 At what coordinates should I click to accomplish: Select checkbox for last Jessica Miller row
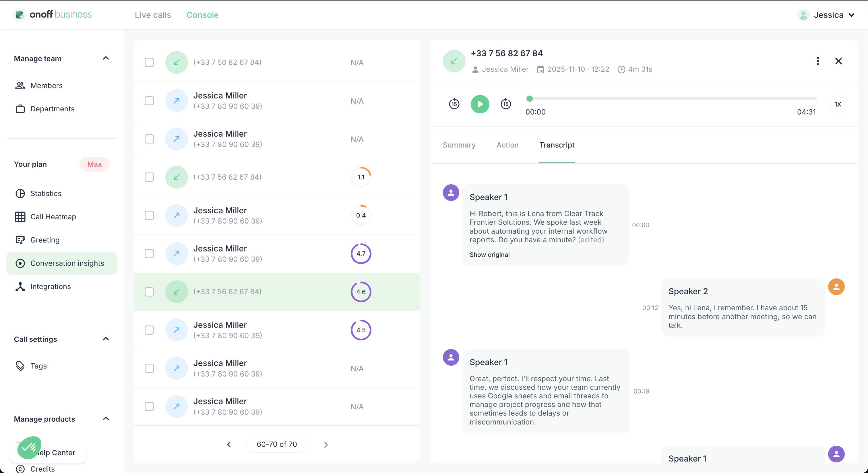pyautogui.click(x=149, y=407)
